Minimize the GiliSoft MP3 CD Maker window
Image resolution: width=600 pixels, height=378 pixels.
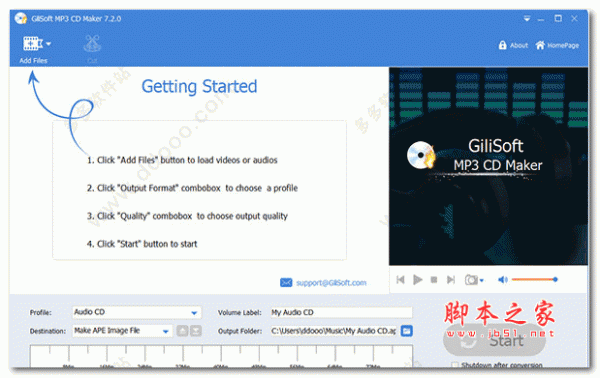[x=541, y=19]
